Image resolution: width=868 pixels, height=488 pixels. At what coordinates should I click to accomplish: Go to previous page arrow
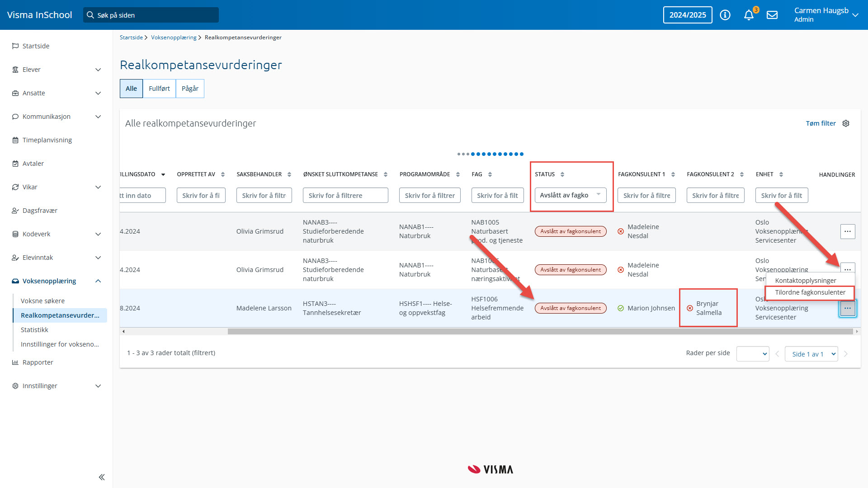point(777,354)
